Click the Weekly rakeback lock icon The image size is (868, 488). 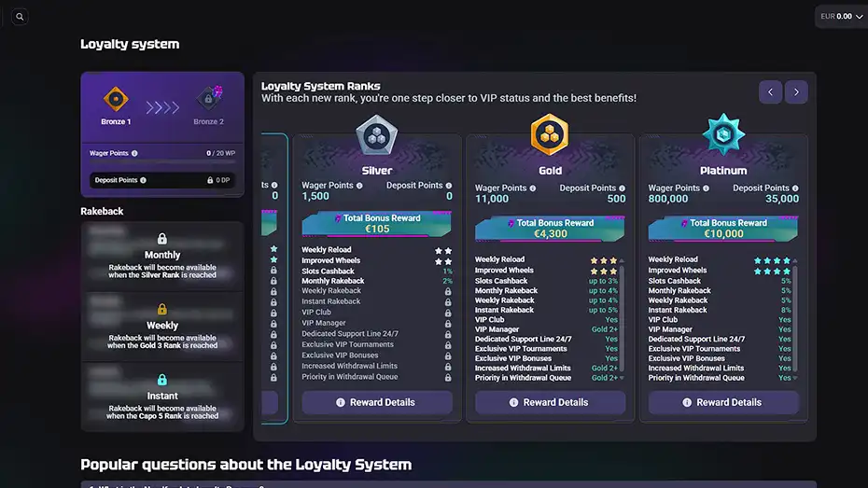point(162,309)
